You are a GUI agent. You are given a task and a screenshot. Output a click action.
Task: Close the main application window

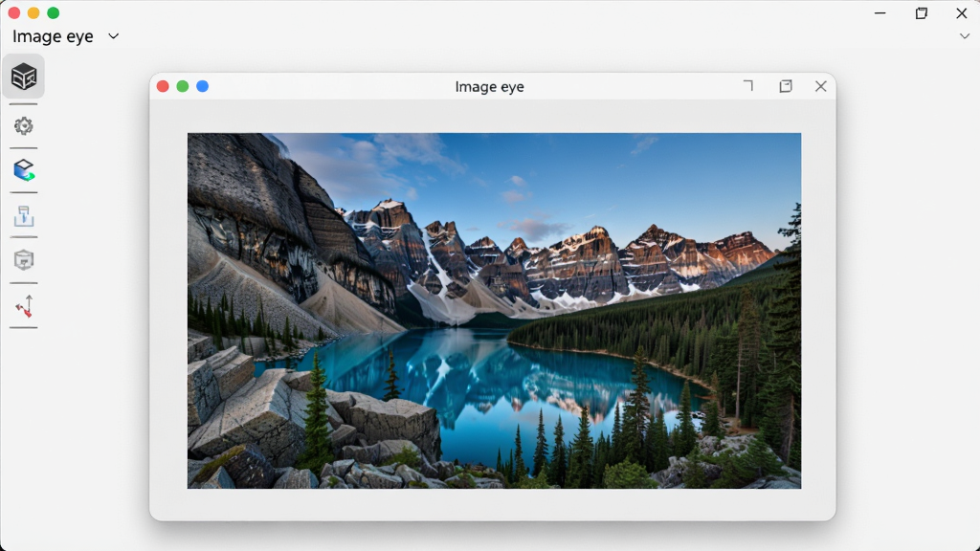coord(961,12)
